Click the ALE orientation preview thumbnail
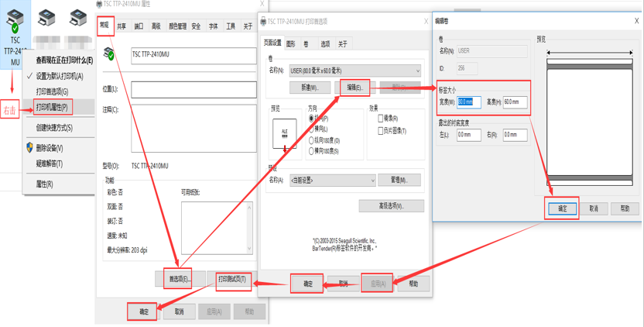This screenshot has width=644, height=327. (x=284, y=135)
